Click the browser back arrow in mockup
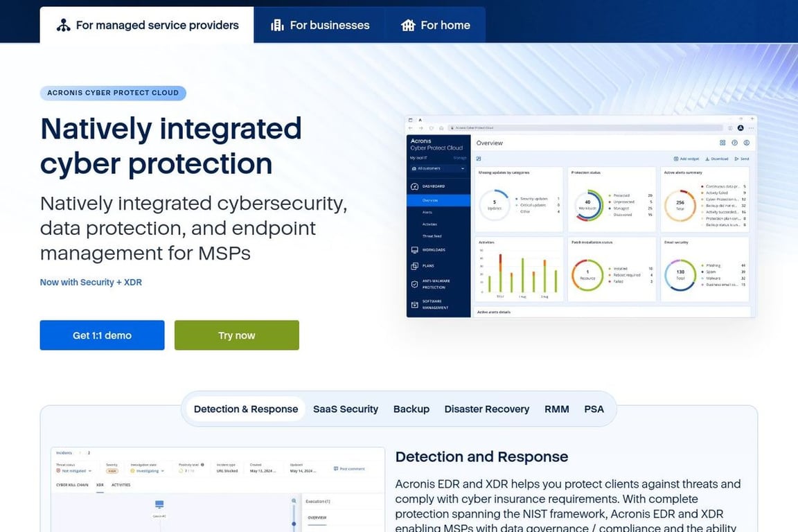798x532 pixels. tap(411, 127)
